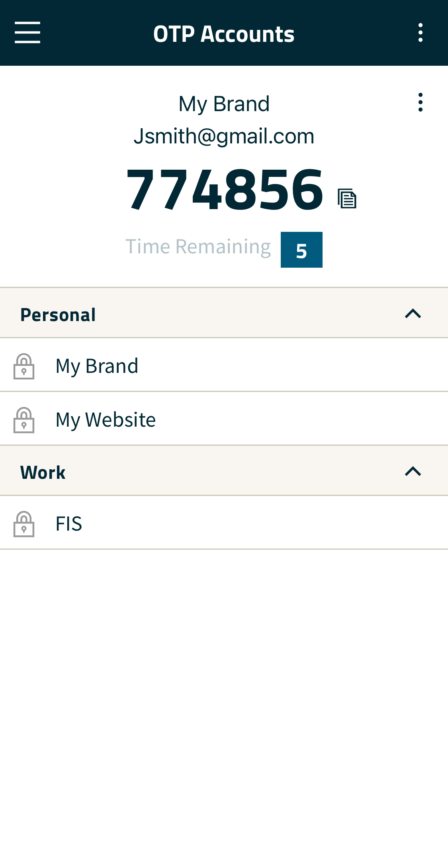Select the FIS work account
The height and width of the screenshot is (868, 448).
[x=224, y=523]
